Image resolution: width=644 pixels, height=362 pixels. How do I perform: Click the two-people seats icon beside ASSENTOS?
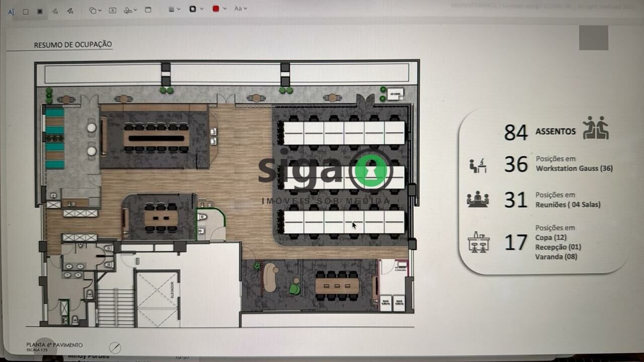[595, 128]
